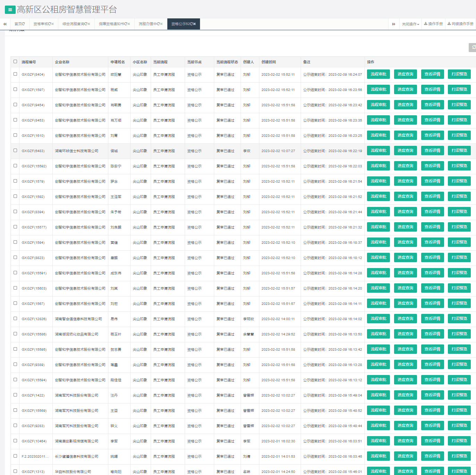Click 打印预览 for GXGZF(9454) row

459,105
